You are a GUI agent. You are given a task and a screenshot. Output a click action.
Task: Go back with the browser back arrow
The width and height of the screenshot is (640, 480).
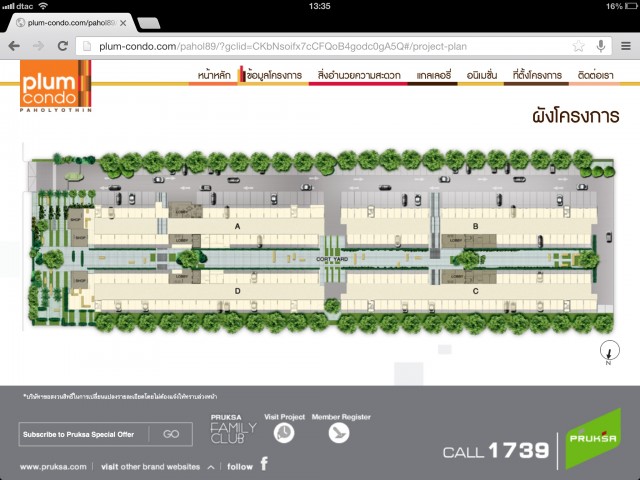[14, 46]
